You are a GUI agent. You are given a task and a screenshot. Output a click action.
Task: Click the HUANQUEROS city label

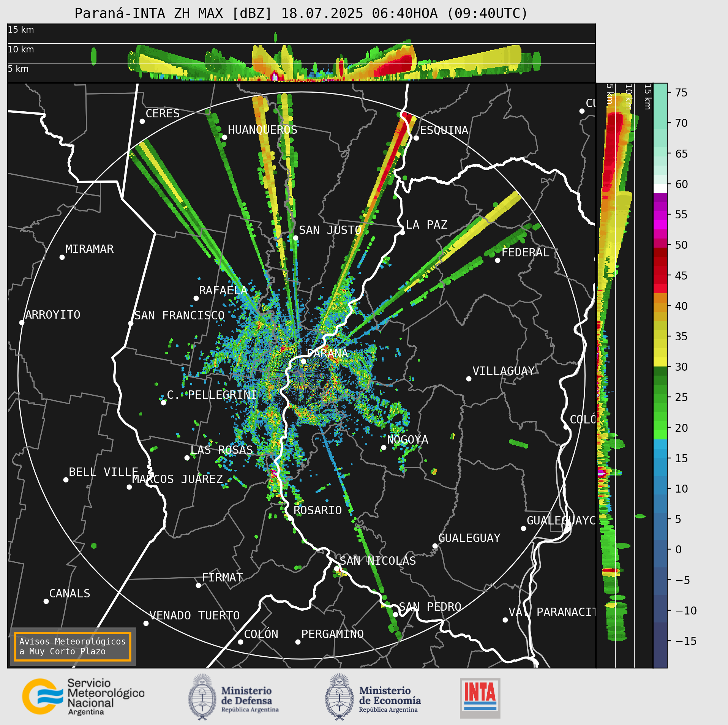point(262,130)
